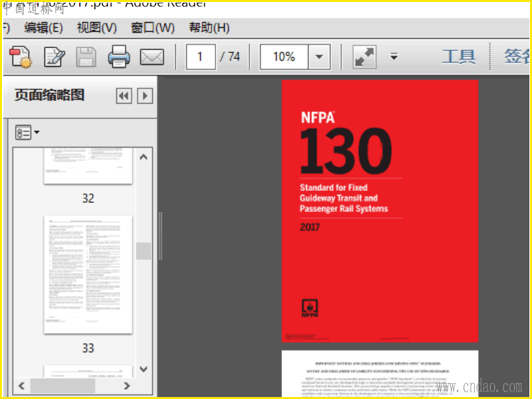Open the 帮助(H) menu
Screen dimensions: 532x399
(x=209, y=28)
